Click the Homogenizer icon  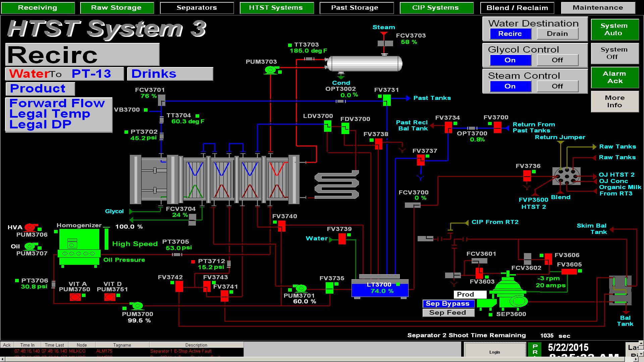(x=79, y=247)
